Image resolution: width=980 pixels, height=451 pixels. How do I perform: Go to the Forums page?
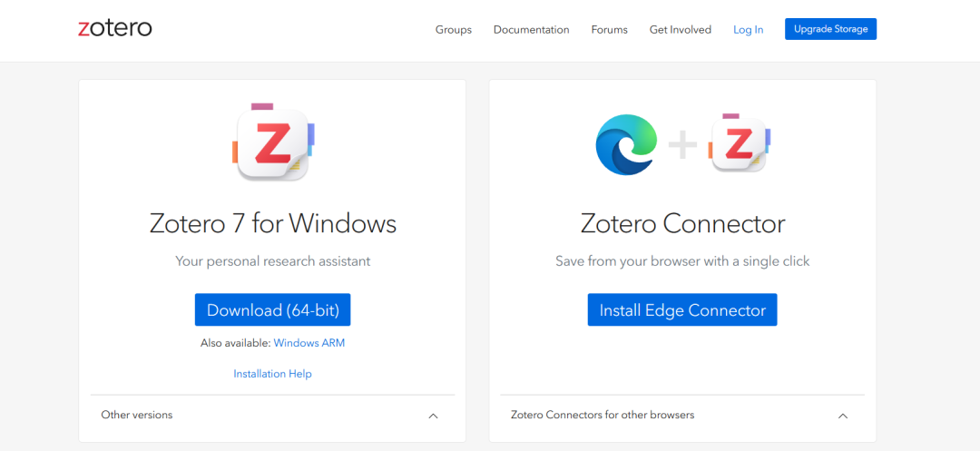610,29
